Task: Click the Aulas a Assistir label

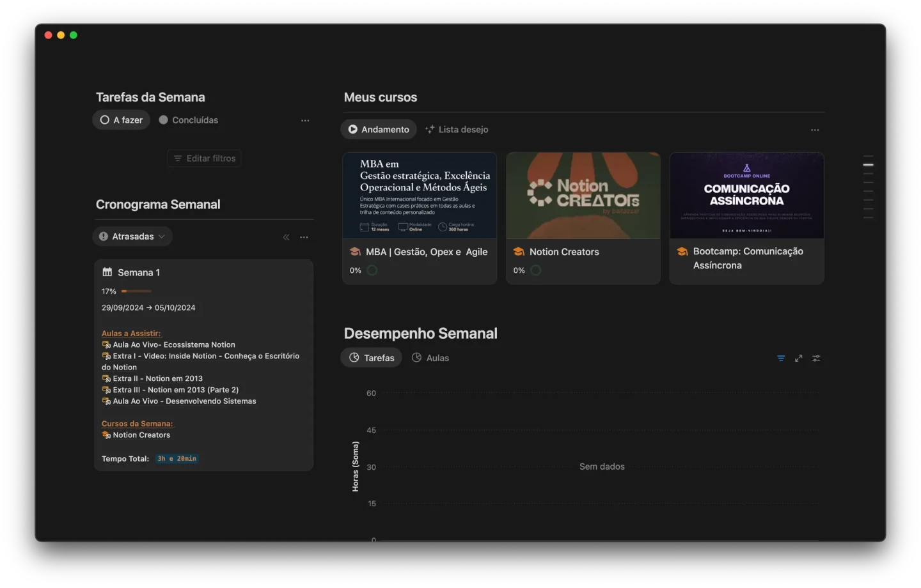Action: click(x=131, y=334)
